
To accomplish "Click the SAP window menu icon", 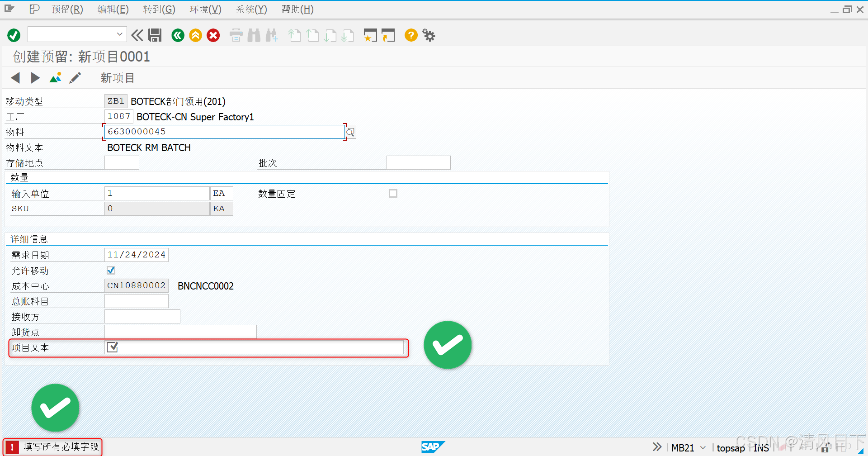I will tap(9, 9).
